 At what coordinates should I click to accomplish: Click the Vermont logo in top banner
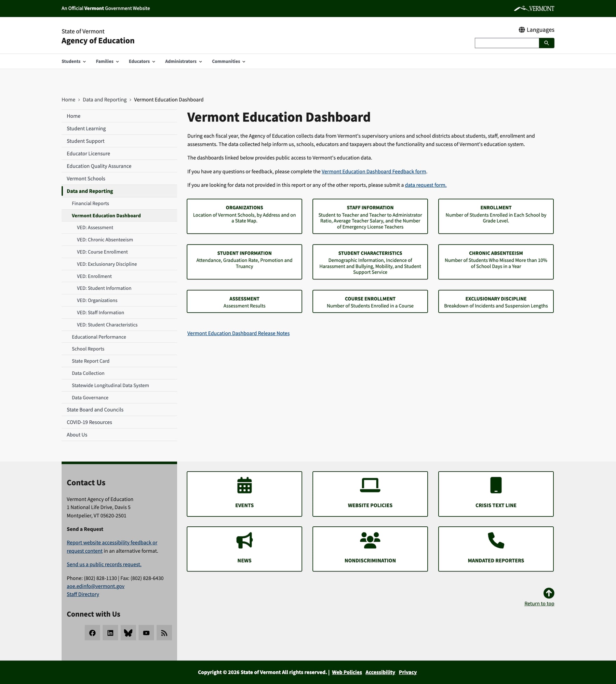pos(534,9)
